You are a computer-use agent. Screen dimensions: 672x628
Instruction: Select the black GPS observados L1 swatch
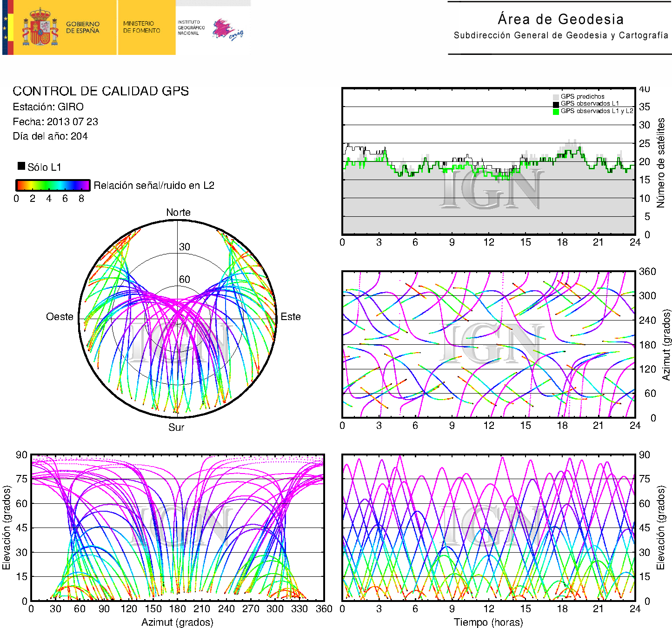(x=556, y=104)
